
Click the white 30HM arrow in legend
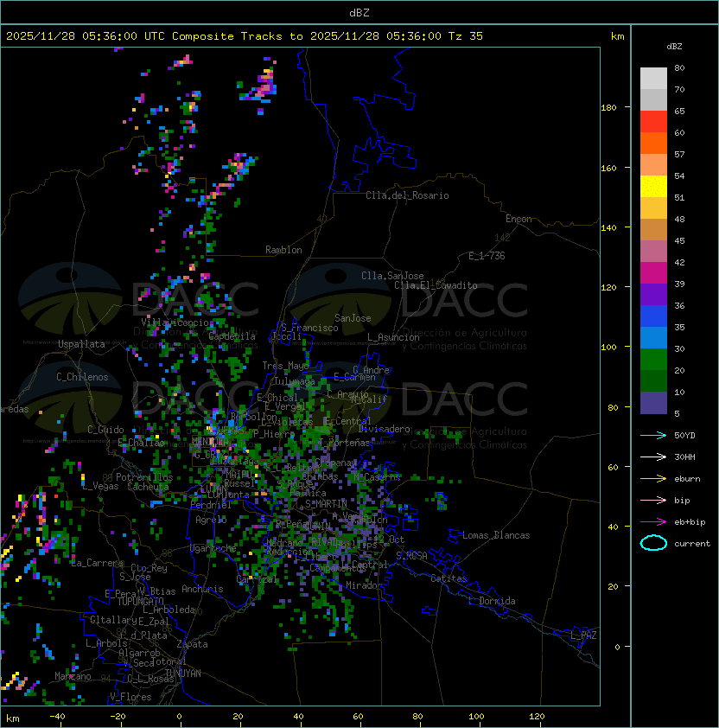pyautogui.click(x=653, y=457)
